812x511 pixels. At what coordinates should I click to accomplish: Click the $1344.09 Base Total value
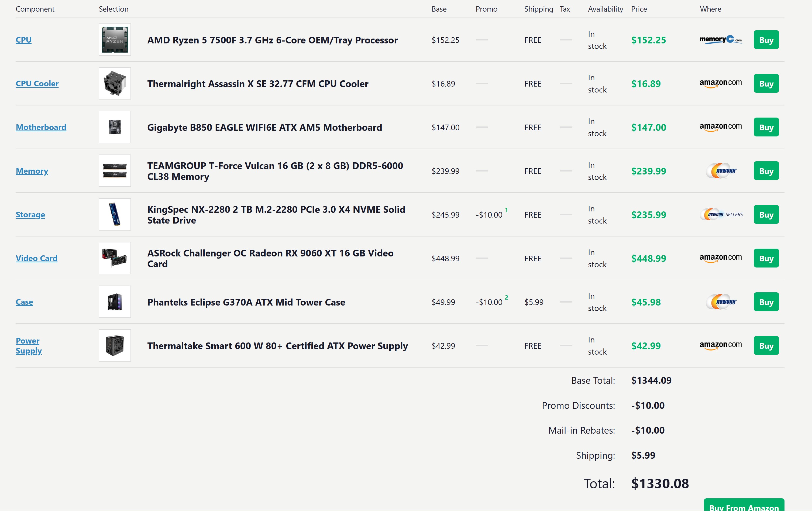[651, 380]
